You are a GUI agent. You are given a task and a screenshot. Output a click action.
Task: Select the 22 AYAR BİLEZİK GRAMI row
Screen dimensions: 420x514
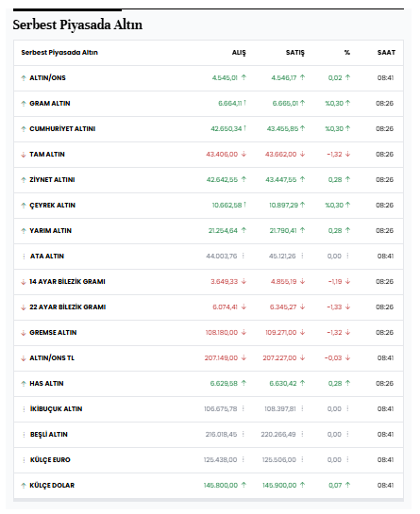(209, 307)
